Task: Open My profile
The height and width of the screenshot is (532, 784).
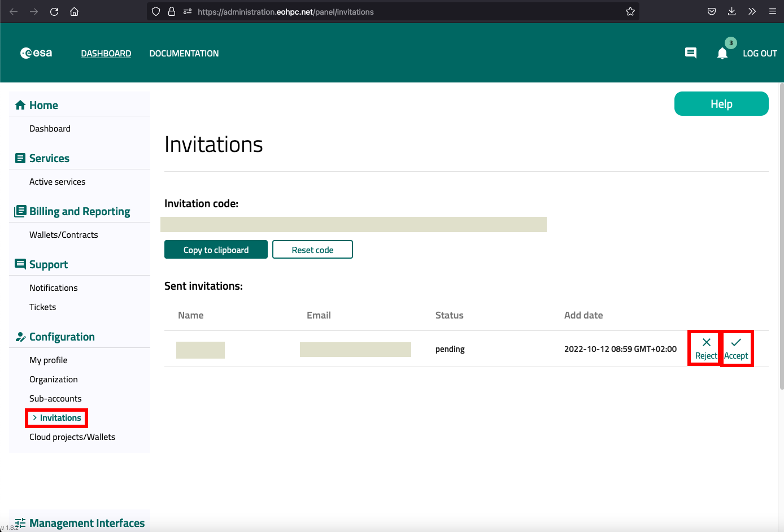Action: pyautogui.click(x=48, y=360)
